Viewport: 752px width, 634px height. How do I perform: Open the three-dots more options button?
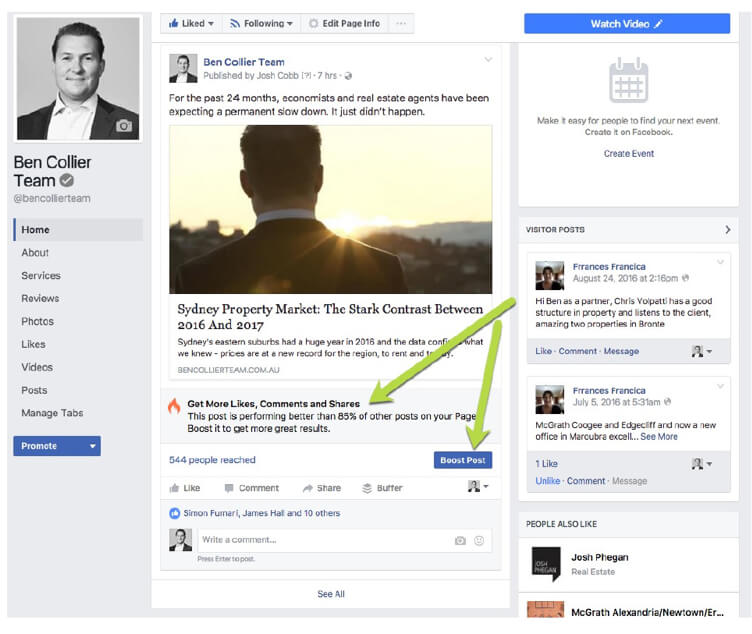tap(401, 23)
